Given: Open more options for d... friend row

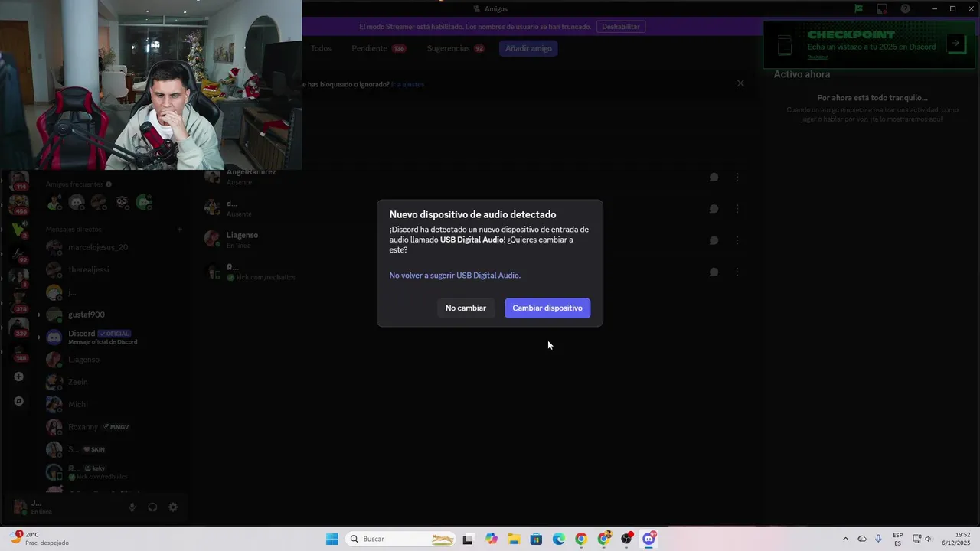Looking at the screenshot, I should 737,209.
